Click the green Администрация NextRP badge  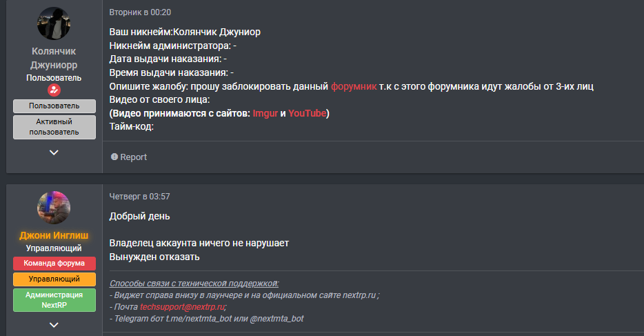54,299
